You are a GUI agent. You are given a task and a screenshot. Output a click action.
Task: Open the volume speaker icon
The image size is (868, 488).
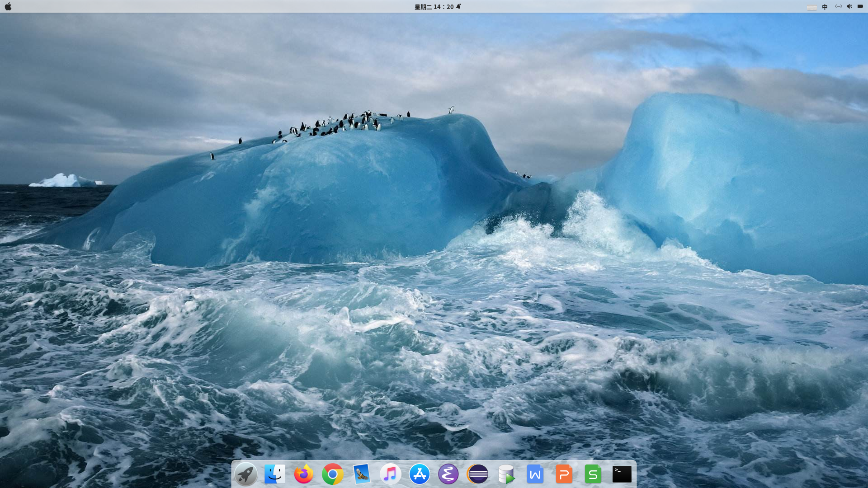(849, 6)
